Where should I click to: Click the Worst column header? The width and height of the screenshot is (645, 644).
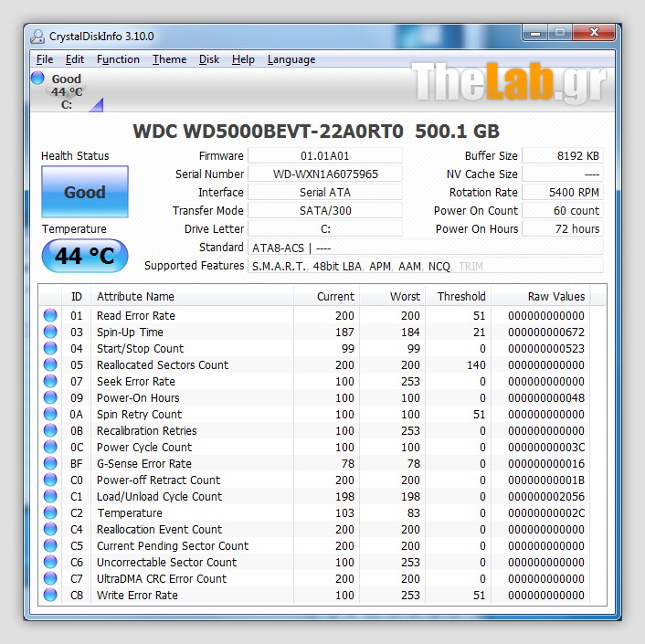pos(393,297)
